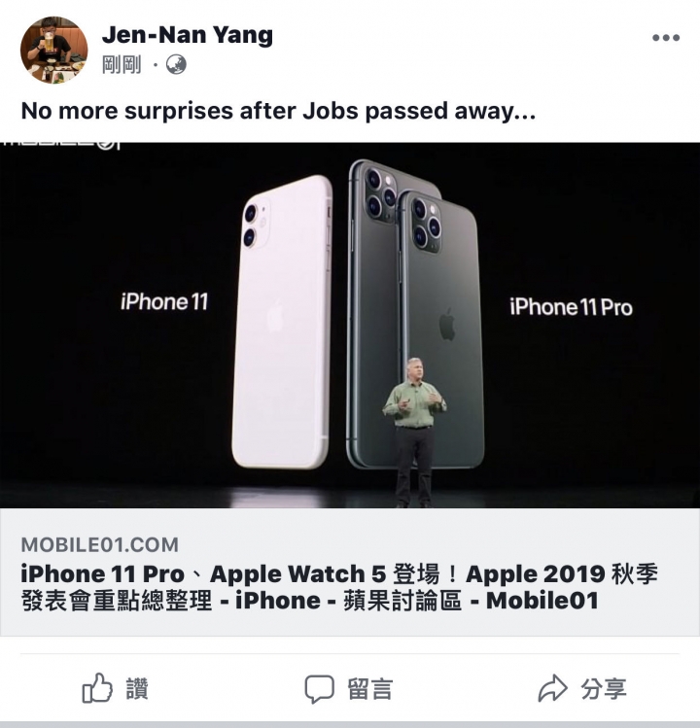
Task: Click the Mobile01 watermark on preview
Action: [x=60, y=146]
